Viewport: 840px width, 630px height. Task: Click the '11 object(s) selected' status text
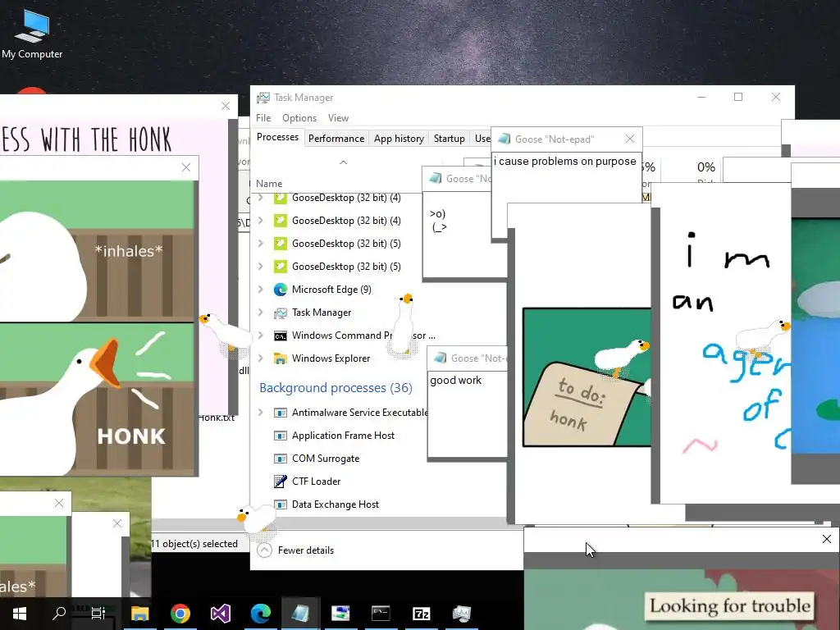coord(194,544)
